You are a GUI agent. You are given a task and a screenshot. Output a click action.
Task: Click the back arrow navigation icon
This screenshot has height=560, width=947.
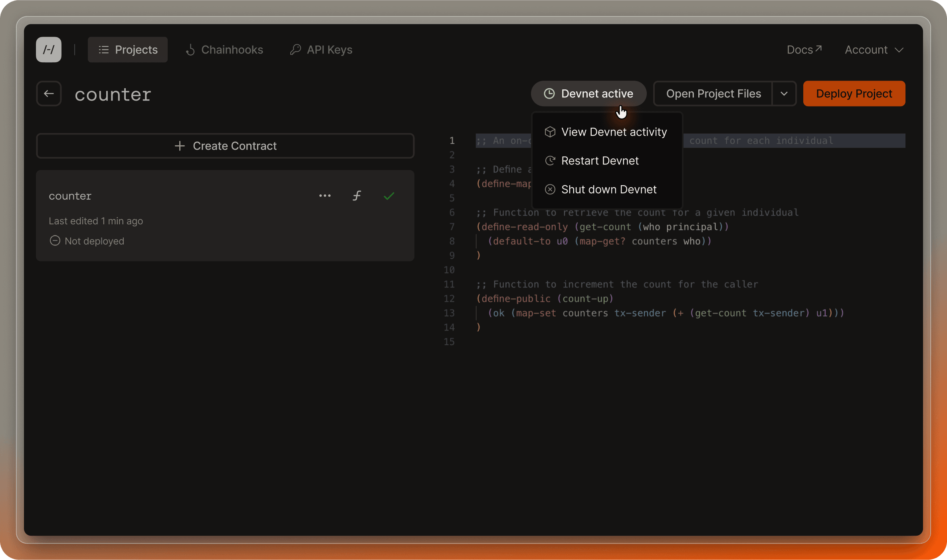click(x=50, y=93)
